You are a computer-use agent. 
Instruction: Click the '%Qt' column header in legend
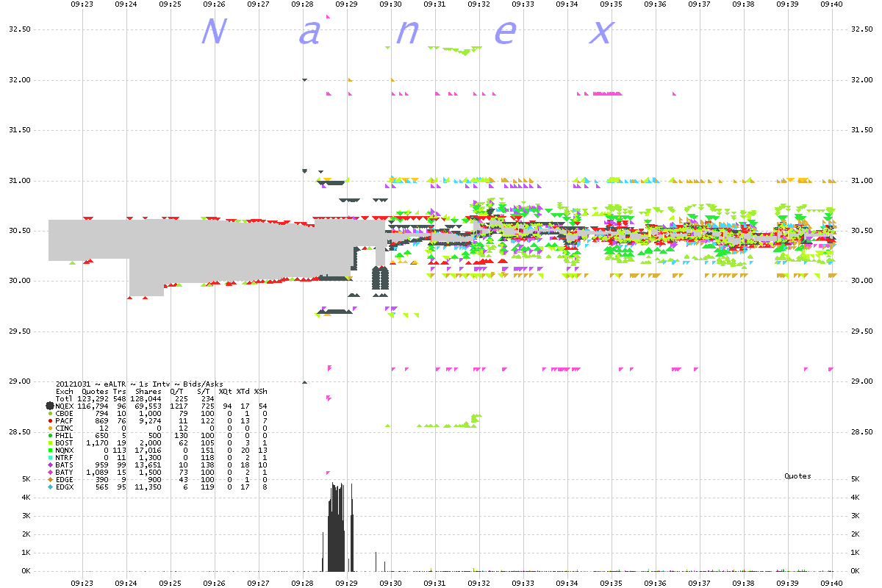[226, 392]
